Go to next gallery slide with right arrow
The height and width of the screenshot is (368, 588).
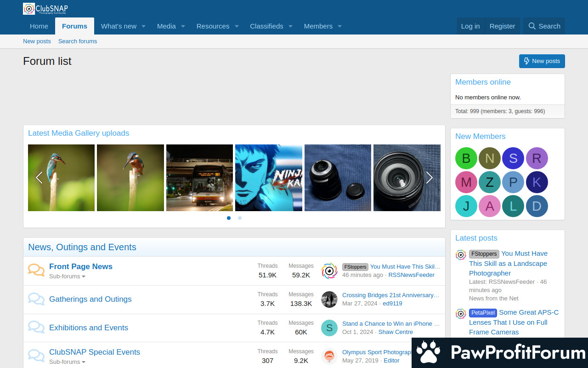pyautogui.click(x=429, y=178)
